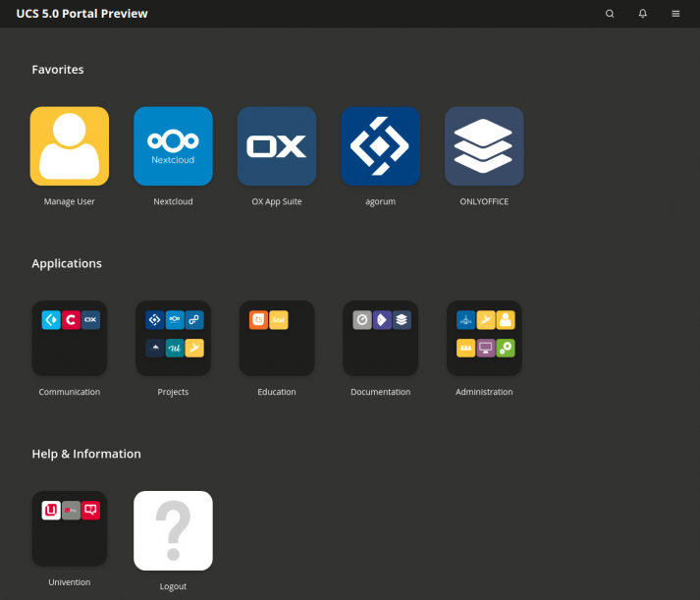
Task: Click the purple arrow icon in Documentation
Action: point(382,320)
